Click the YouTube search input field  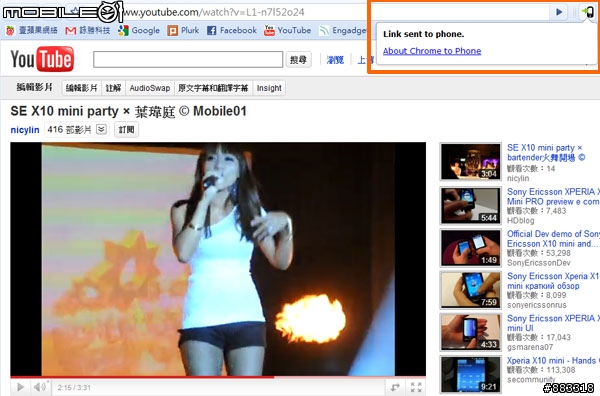(188, 60)
